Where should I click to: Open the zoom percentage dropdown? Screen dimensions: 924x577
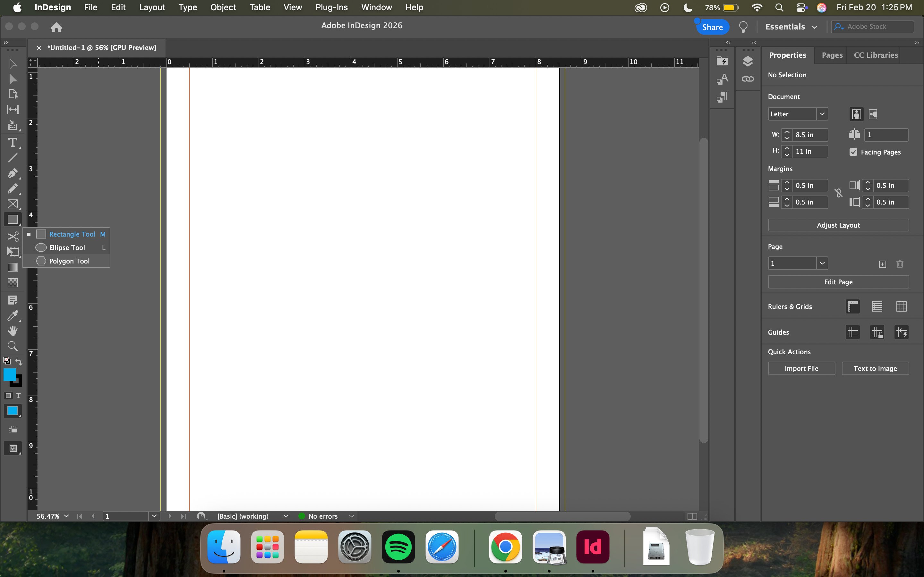point(66,516)
